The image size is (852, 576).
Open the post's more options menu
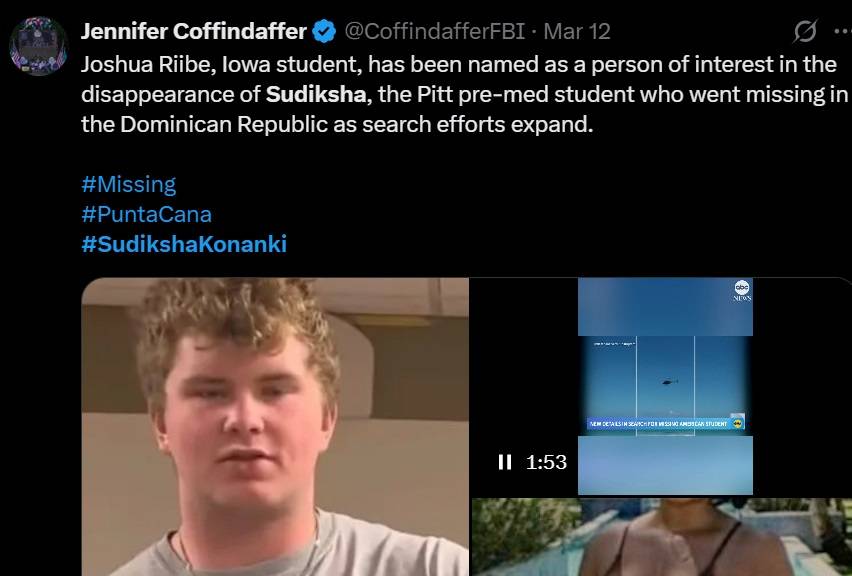coord(843,31)
